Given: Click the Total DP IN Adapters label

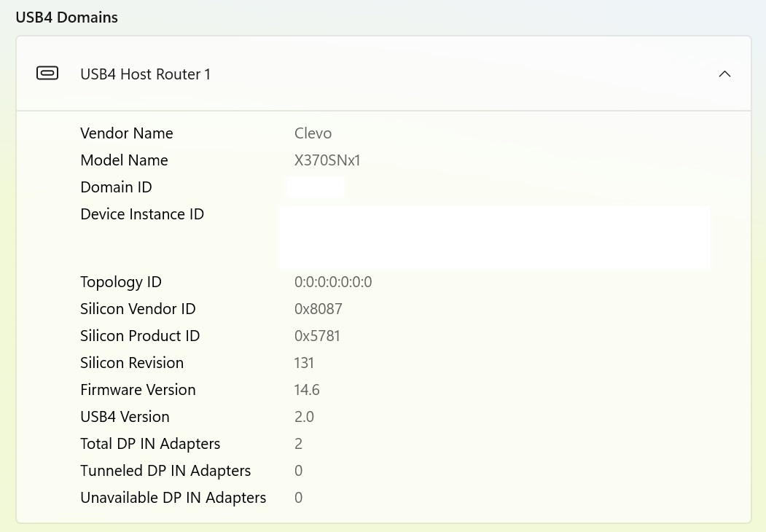Looking at the screenshot, I should (150, 444).
